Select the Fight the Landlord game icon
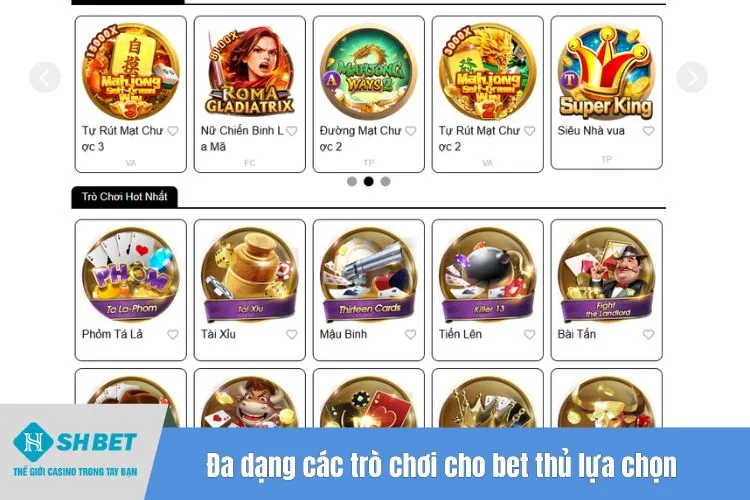Screen dimensions: 750x500 tap(606, 274)
